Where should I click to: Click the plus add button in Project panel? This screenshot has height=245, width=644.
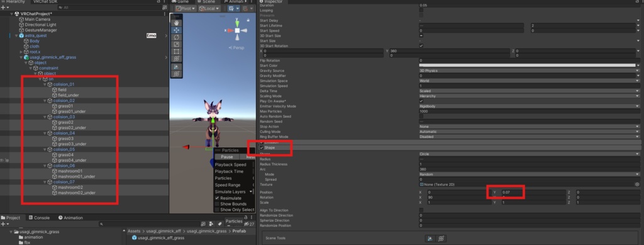tap(3, 224)
